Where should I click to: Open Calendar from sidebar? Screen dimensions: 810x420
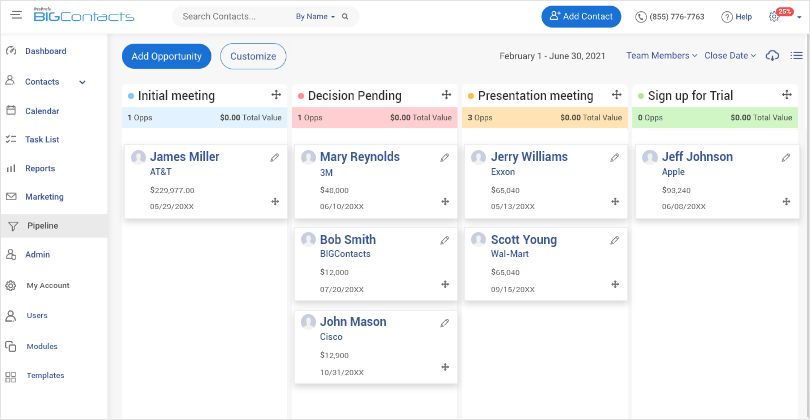[x=42, y=111]
